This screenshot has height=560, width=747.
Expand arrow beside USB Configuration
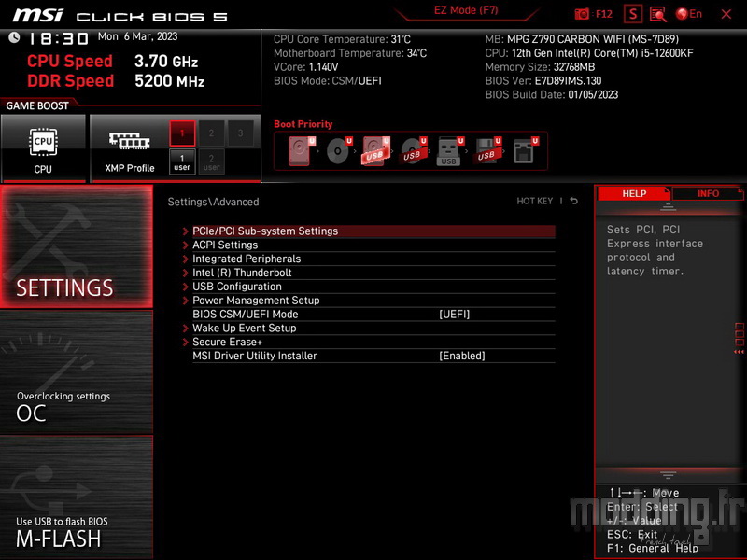(186, 287)
